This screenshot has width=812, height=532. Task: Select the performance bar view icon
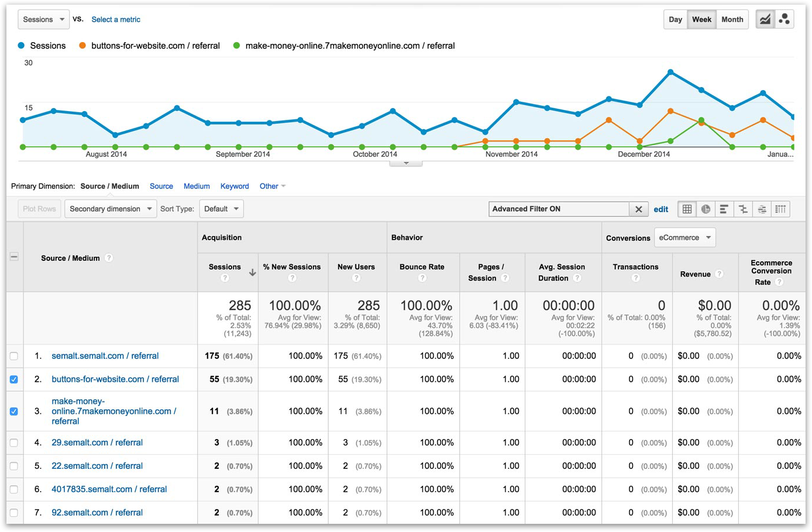coord(724,209)
